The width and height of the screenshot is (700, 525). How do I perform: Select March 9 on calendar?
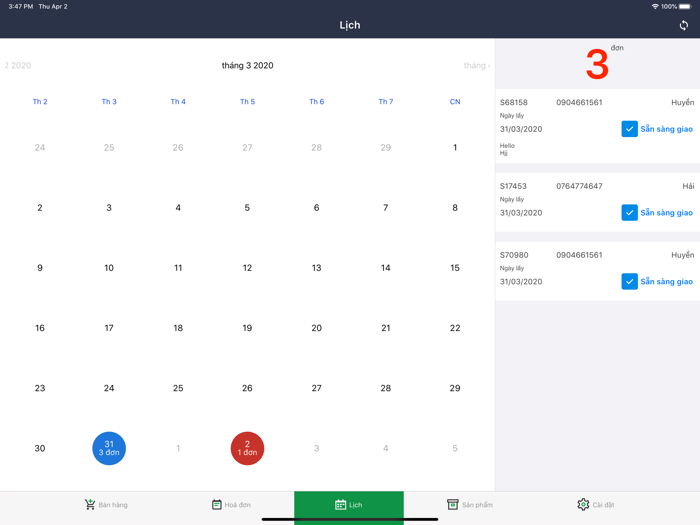[40, 268]
